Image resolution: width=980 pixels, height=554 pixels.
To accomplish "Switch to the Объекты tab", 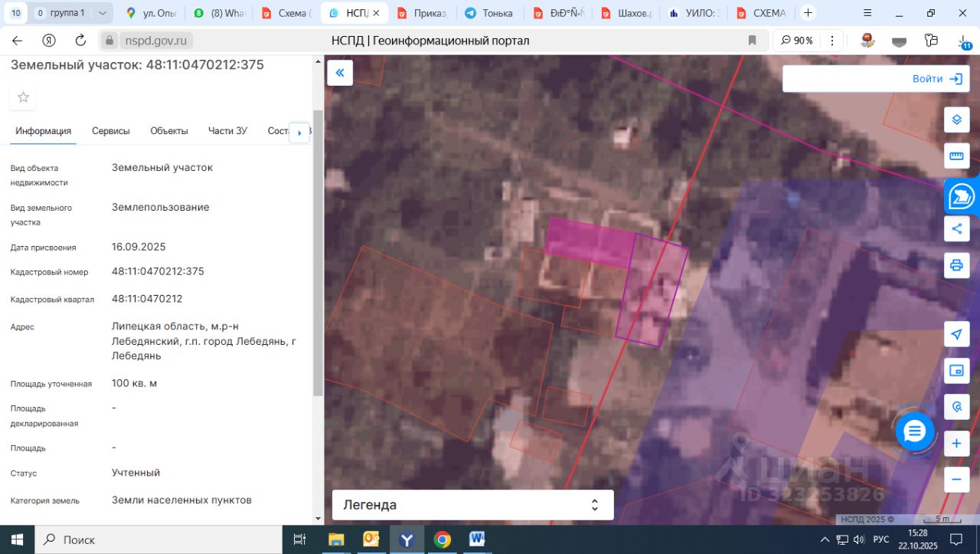I will pyautogui.click(x=169, y=131).
